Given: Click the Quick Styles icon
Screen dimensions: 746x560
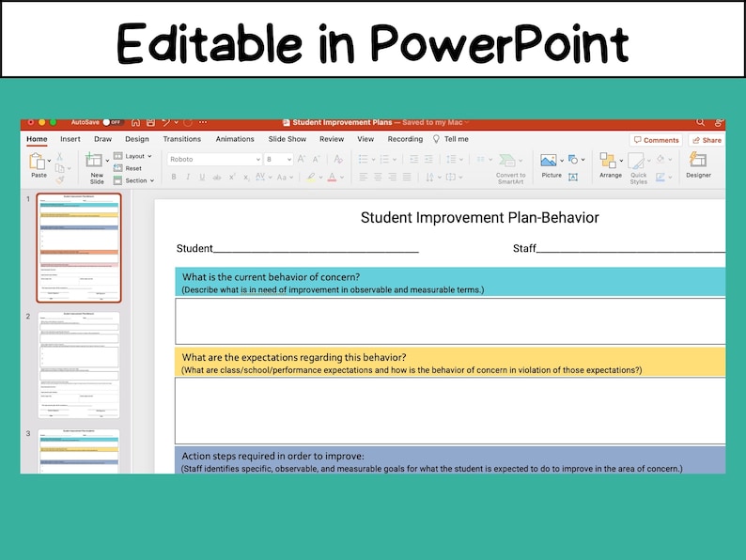Looking at the screenshot, I should 636,161.
